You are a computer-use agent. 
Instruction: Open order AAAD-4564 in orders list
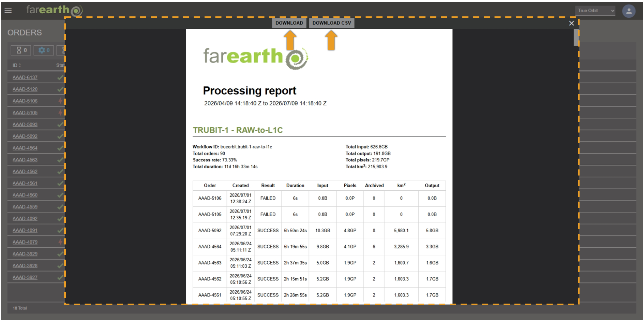tap(25, 148)
